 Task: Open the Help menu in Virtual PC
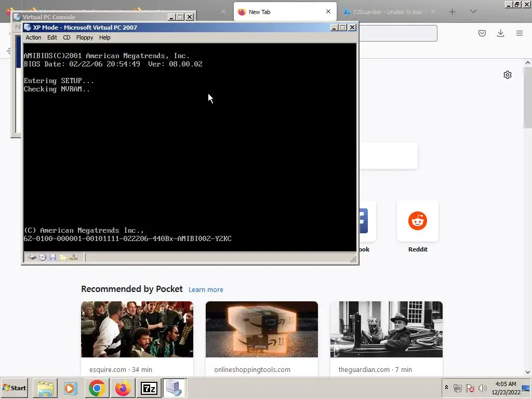click(104, 37)
